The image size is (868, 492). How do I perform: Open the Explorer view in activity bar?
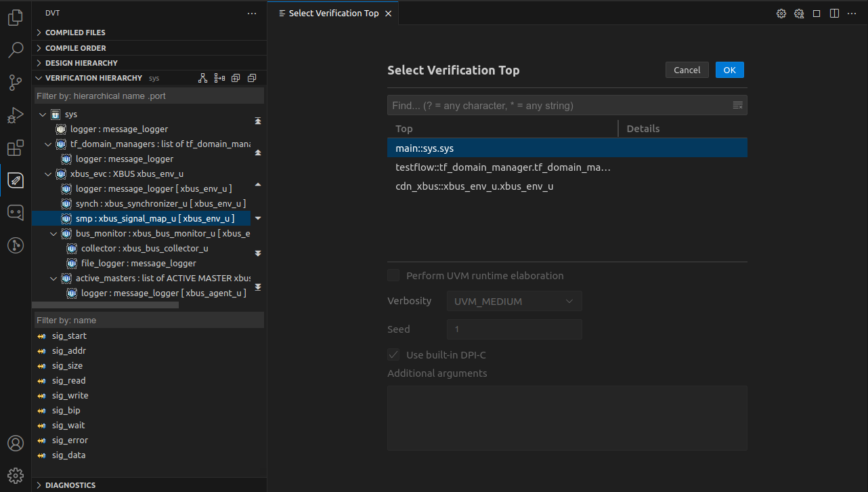[15, 18]
